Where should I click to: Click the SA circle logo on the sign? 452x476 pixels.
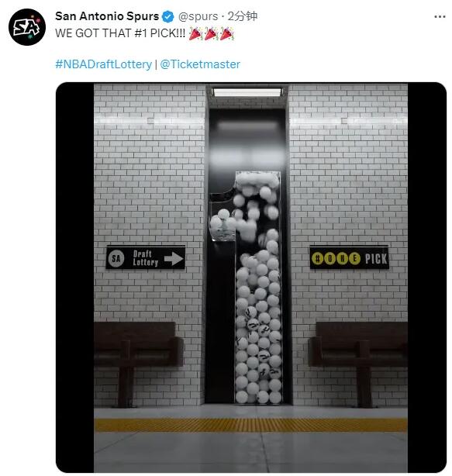point(116,258)
